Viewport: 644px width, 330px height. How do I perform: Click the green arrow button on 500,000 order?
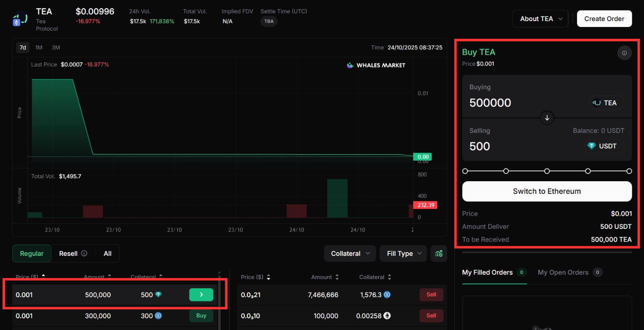[x=201, y=295]
